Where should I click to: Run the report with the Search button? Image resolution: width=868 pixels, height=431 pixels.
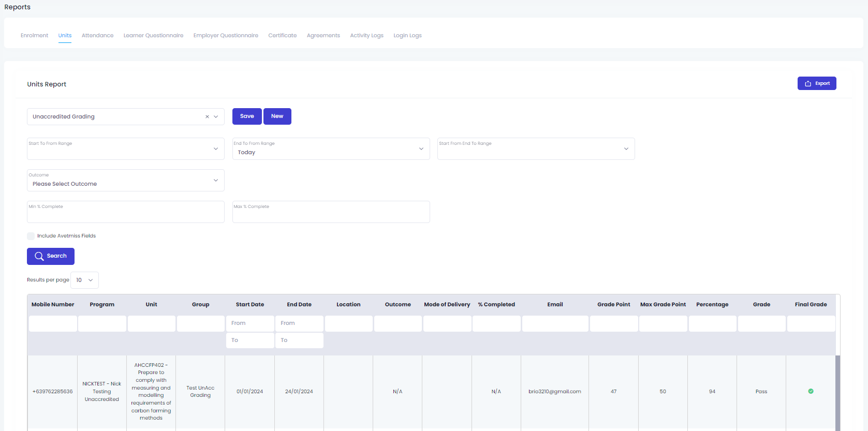[51, 256]
